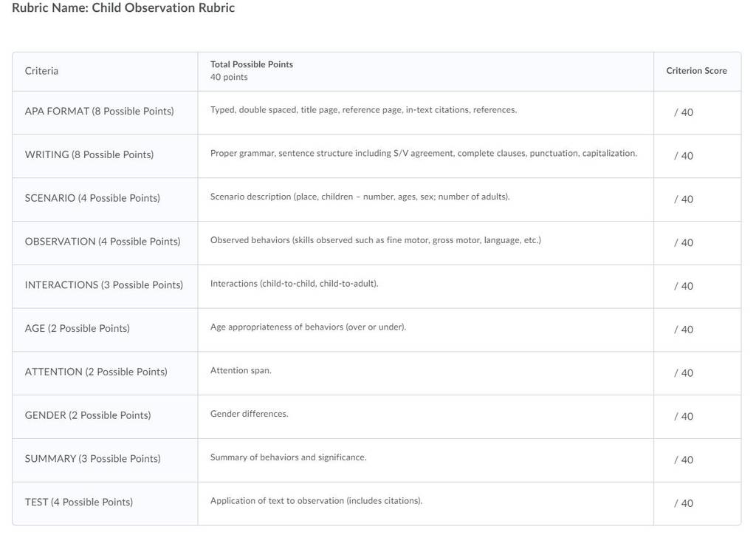Click the AGE (2 Possible Points) label

77,328
